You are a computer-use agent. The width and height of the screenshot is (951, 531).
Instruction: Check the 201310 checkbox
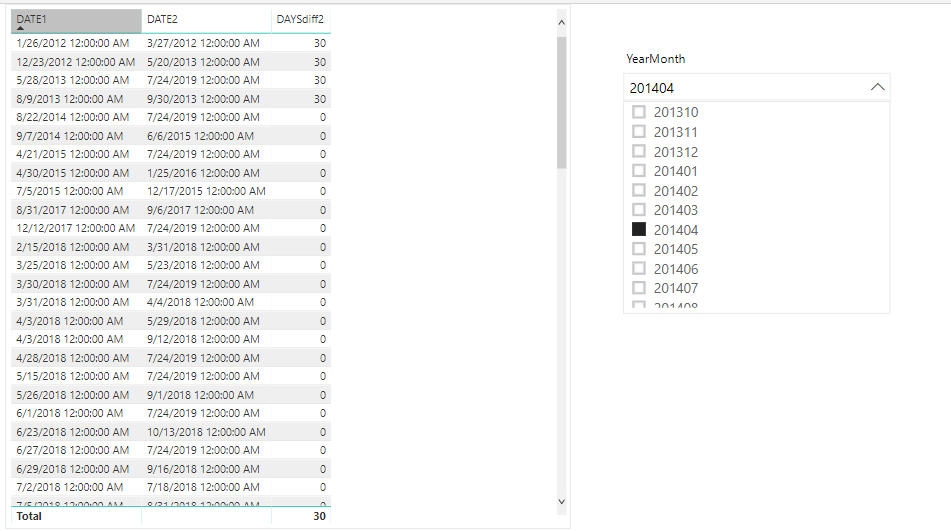639,112
